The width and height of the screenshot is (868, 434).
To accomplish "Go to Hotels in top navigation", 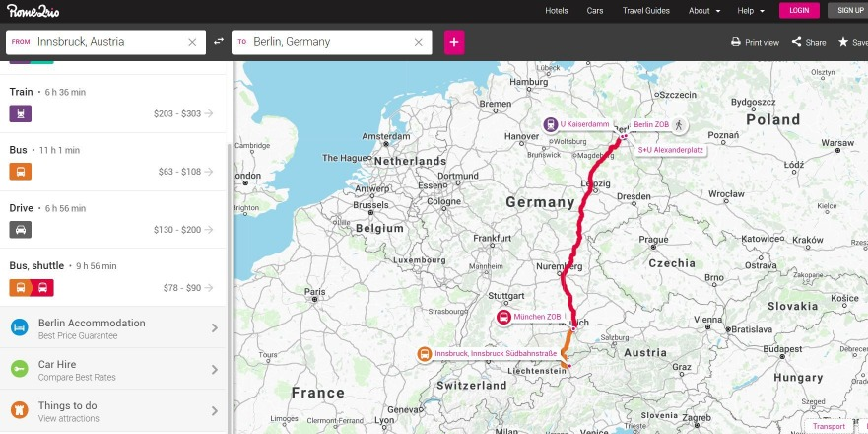I will 557,11.
